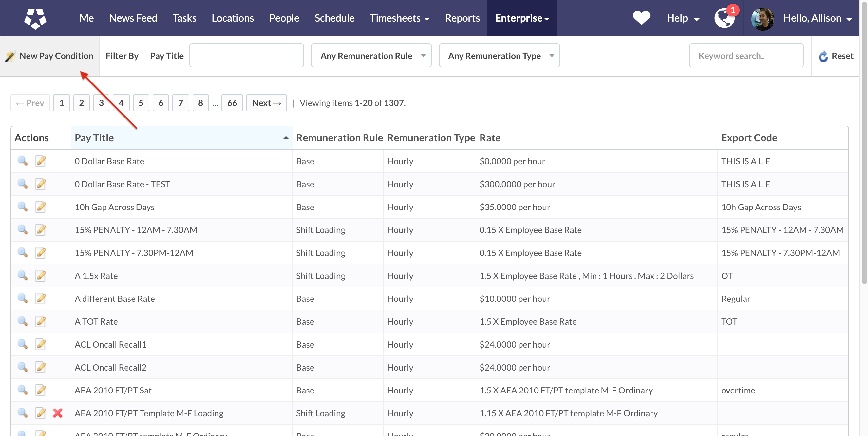Edit the 10h Gap Across Days entry
This screenshot has height=436, width=868.
(x=41, y=207)
